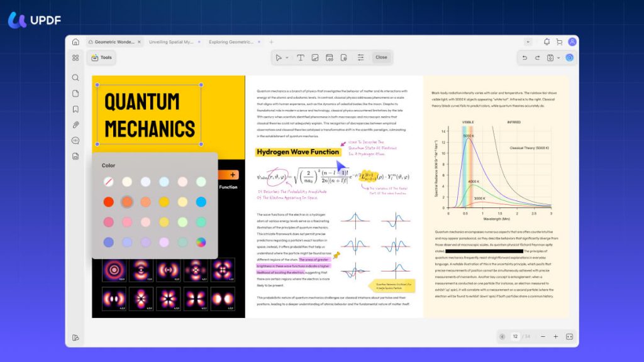Screen dimensions: 644x362
Task: Select the Image edit tool
Action: click(315, 57)
